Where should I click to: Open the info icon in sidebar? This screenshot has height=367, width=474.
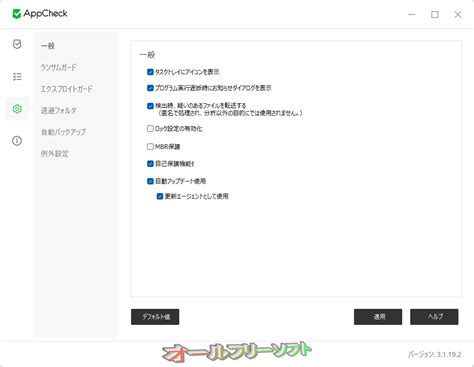pos(17,141)
